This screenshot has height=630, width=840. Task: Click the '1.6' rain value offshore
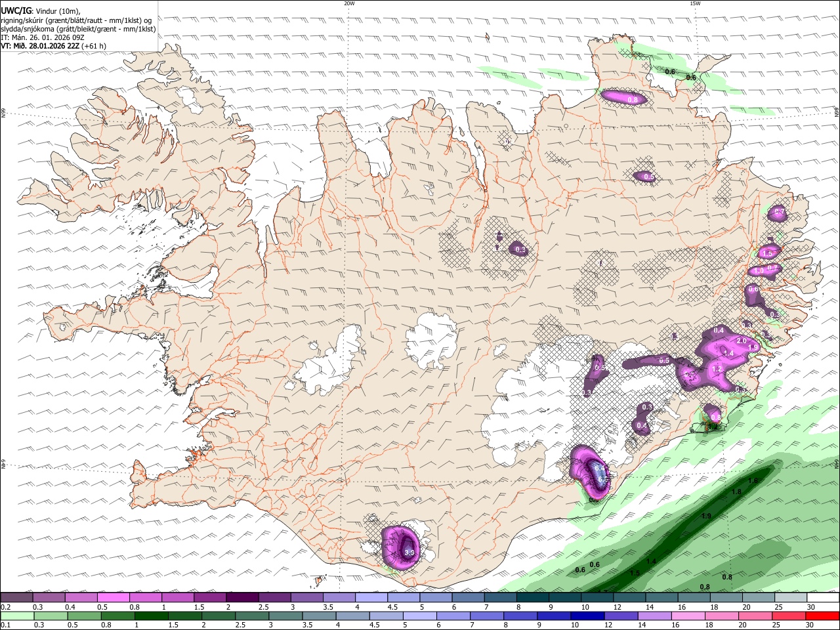[x=753, y=481]
